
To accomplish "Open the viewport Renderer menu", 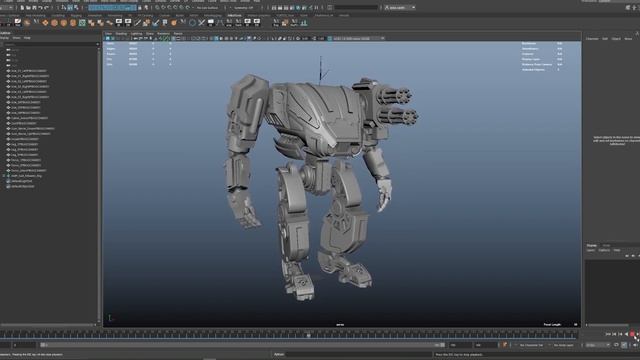I will click(x=163, y=33).
